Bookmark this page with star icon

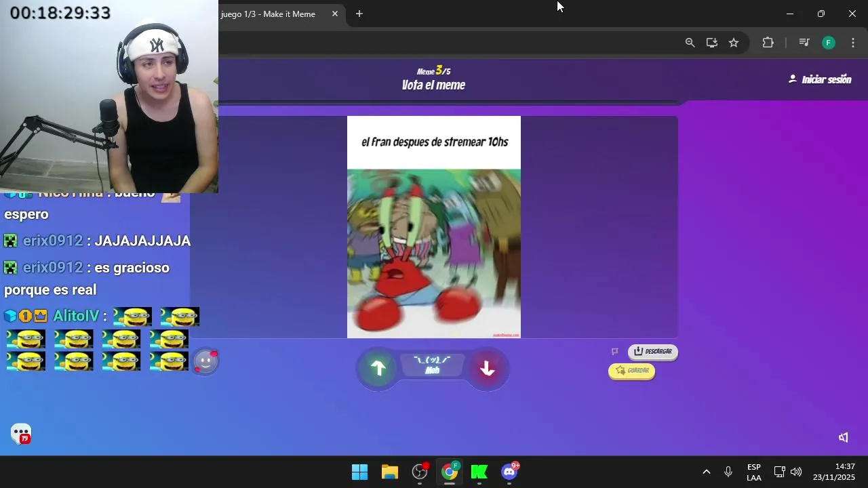tap(733, 43)
